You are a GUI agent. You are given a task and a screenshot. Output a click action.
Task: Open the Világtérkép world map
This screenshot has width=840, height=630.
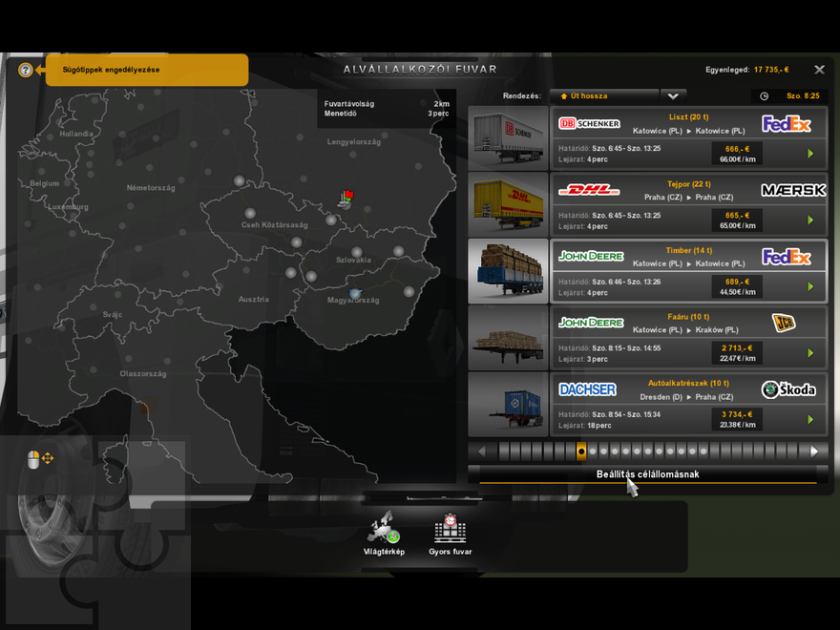point(384,534)
